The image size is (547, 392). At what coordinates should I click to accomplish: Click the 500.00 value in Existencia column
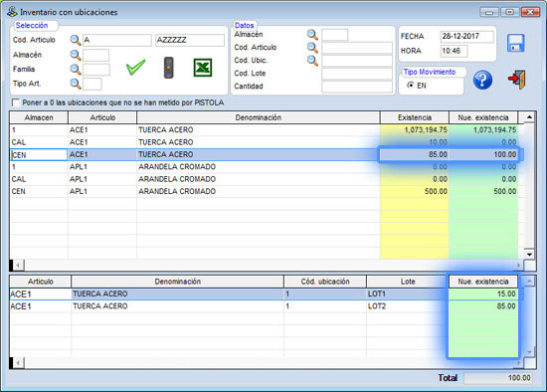pyautogui.click(x=415, y=191)
